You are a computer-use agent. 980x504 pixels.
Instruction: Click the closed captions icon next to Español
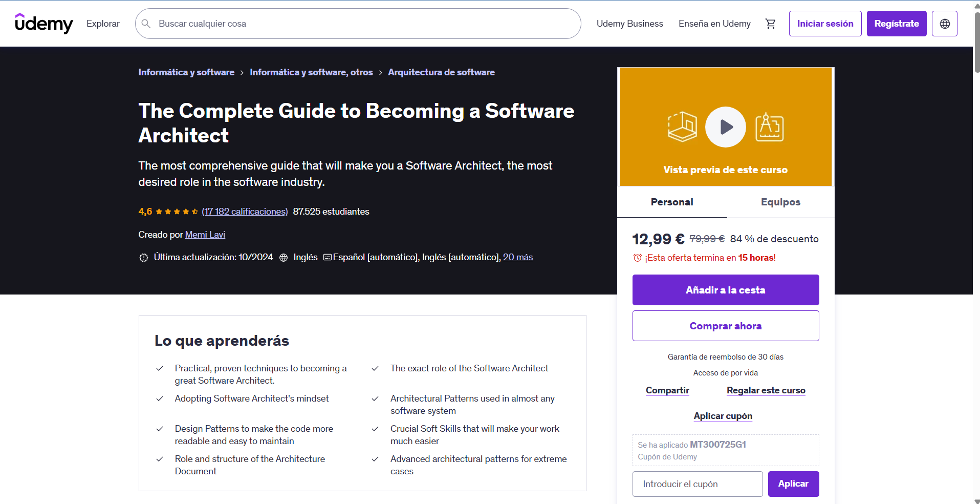click(x=327, y=257)
